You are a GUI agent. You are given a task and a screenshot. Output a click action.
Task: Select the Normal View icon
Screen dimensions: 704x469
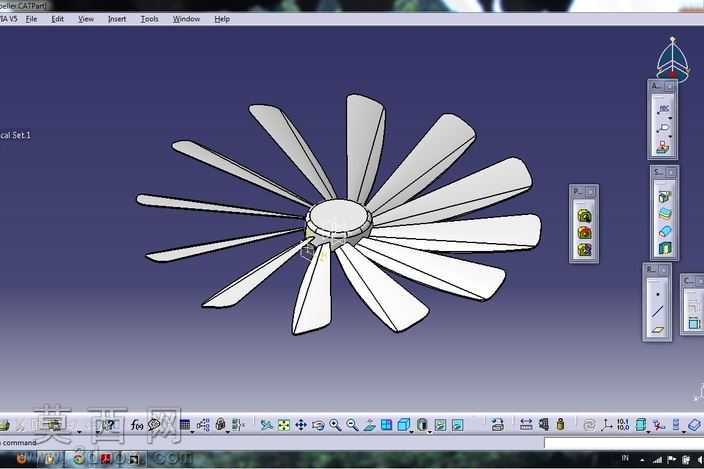tap(369, 425)
